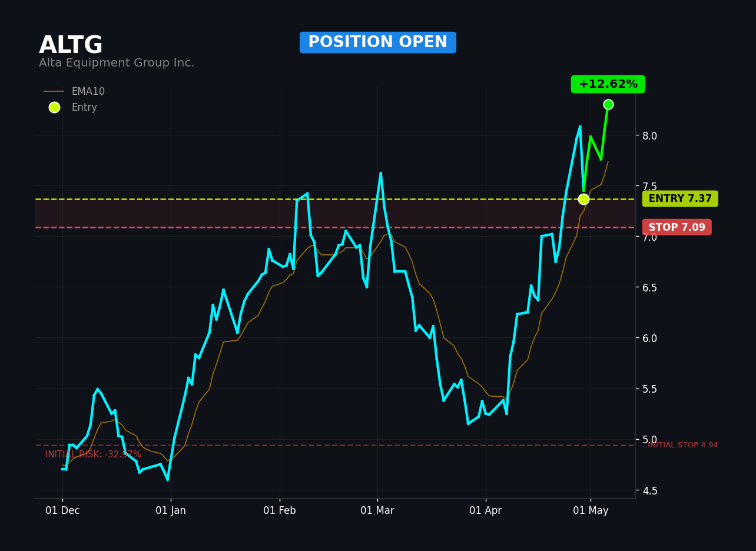Screen dimensions: 756x551
Task: Click the 7.0 price axis label
Action: pyautogui.click(x=649, y=237)
